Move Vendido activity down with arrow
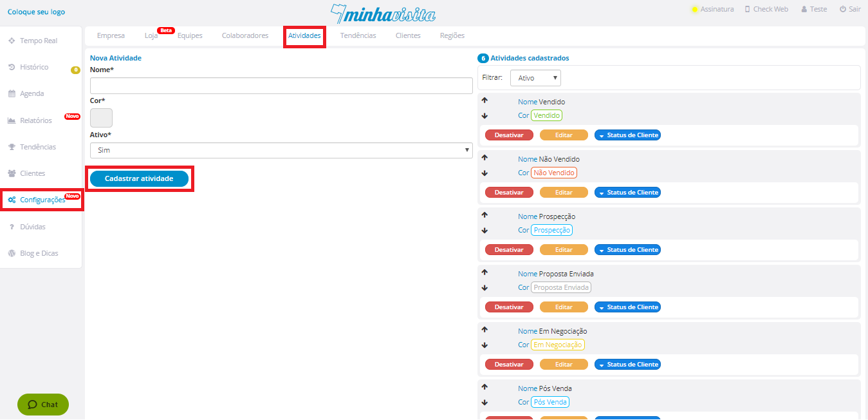868x420 pixels. [485, 116]
